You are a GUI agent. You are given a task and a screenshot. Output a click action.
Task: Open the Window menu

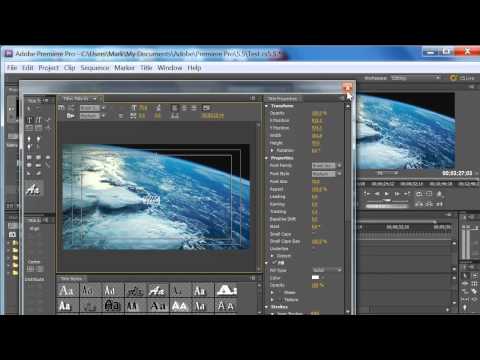point(170,68)
